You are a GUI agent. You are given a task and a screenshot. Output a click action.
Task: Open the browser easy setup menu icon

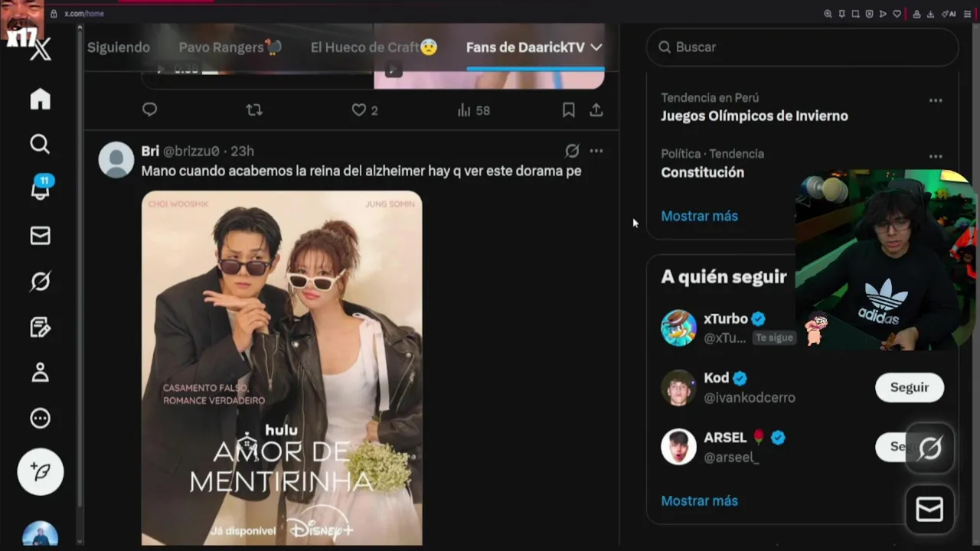[x=967, y=14]
